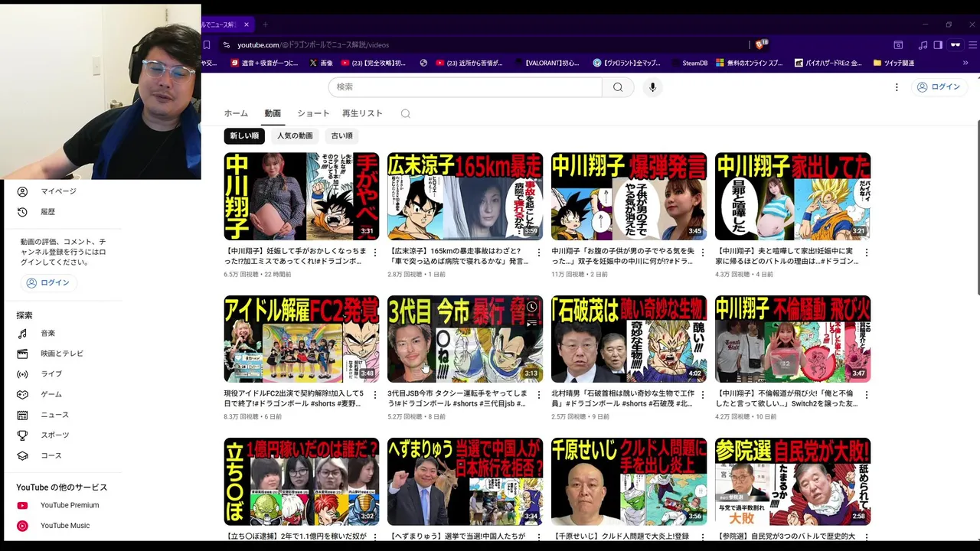Viewport: 980px width, 551px height.
Task: Open options menu for 【中川翔子】妊娠して手がおかしく video
Action: click(374, 252)
